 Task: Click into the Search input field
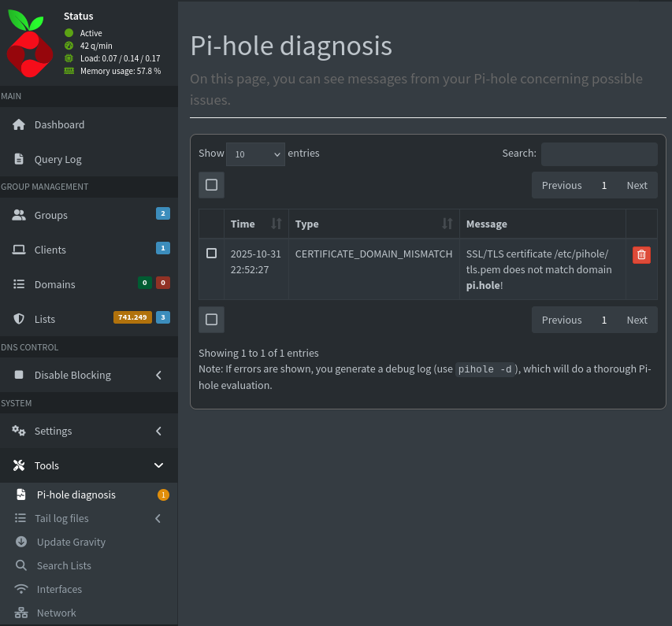599,154
